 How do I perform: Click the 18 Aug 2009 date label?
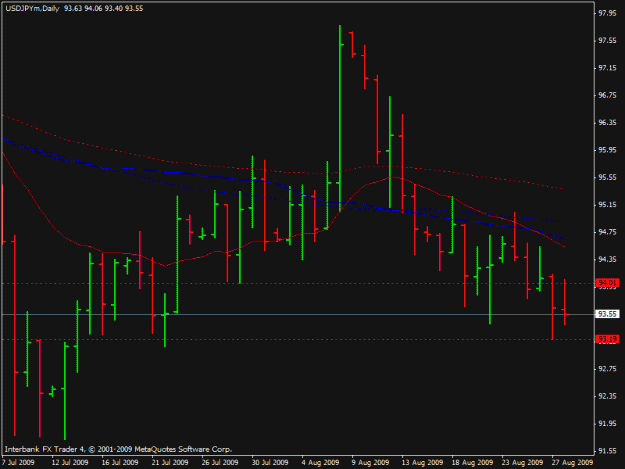tap(472, 463)
